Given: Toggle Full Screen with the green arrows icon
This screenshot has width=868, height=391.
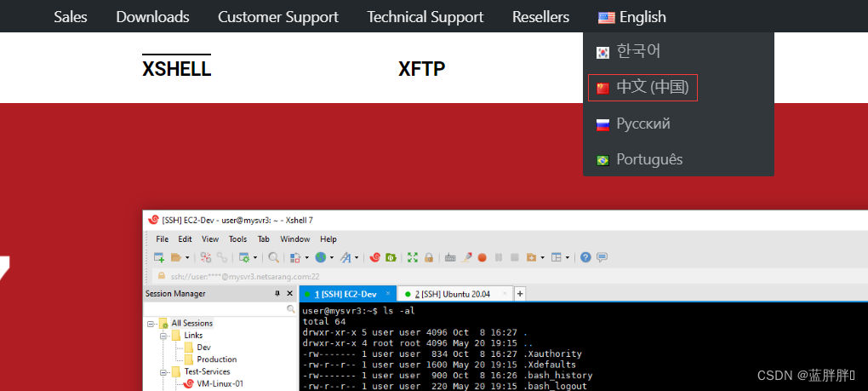Looking at the screenshot, I should pos(413,257).
